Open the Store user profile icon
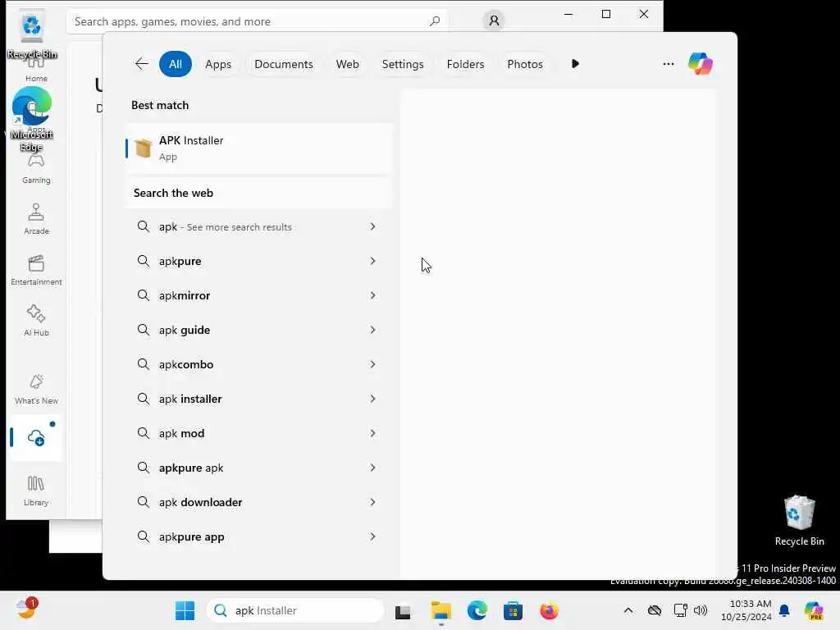 pos(493,21)
